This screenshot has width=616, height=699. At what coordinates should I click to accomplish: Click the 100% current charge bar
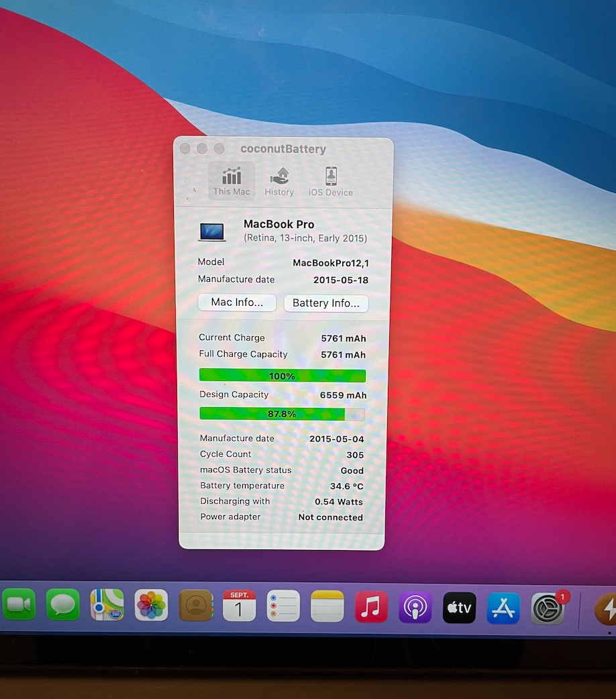click(283, 376)
